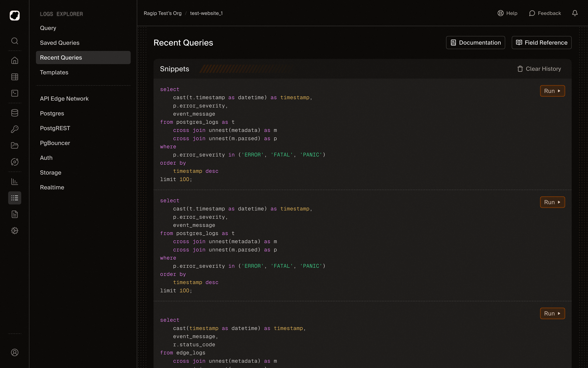Open the Database icon
This screenshot has width=588, height=368.
click(15, 113)
